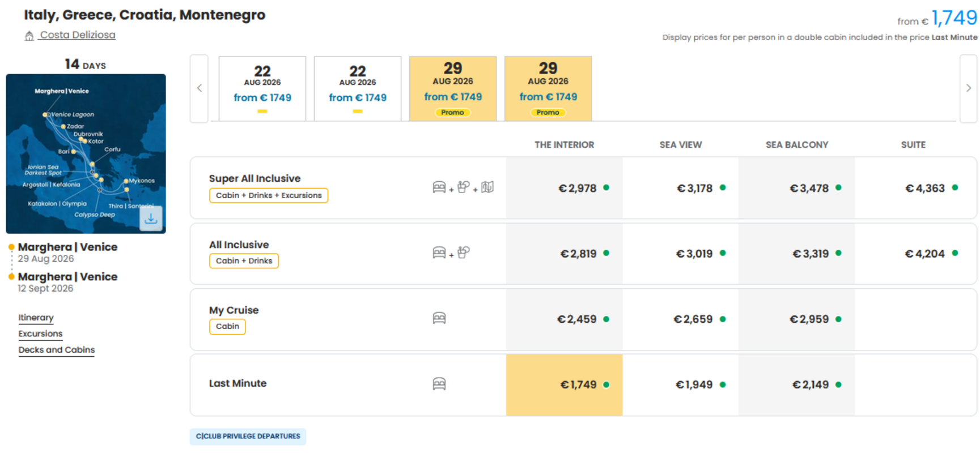Open the Costa Deliziosa ship link
980x453 pixels.
point(78,35)
